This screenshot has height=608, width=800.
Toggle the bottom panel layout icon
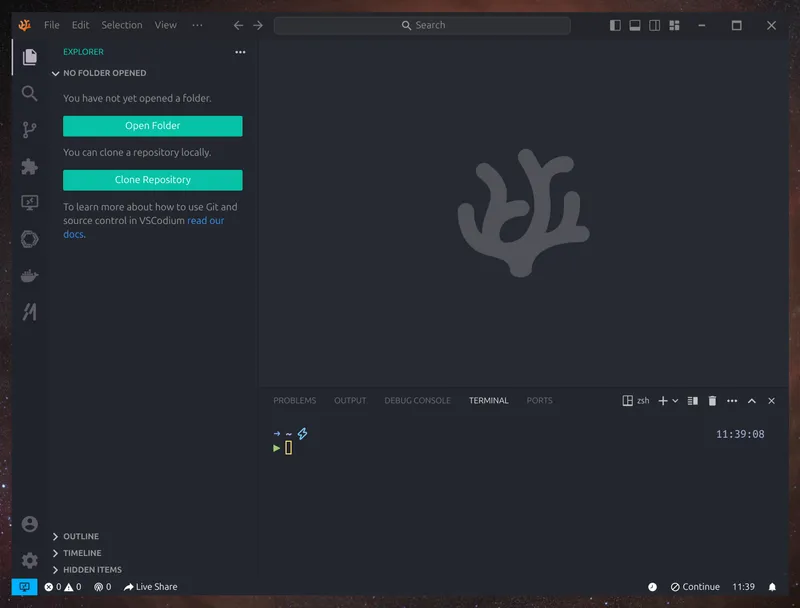(x=635, y=25)
